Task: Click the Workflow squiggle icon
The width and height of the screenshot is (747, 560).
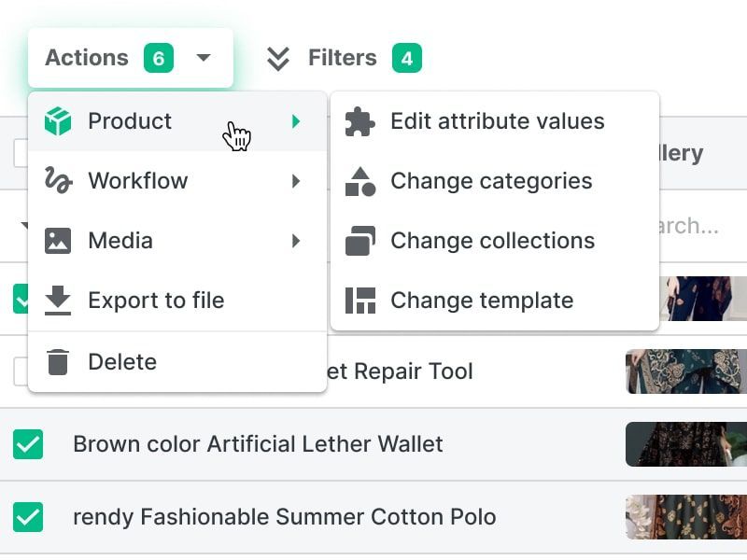Action: [x=59, y=180]
